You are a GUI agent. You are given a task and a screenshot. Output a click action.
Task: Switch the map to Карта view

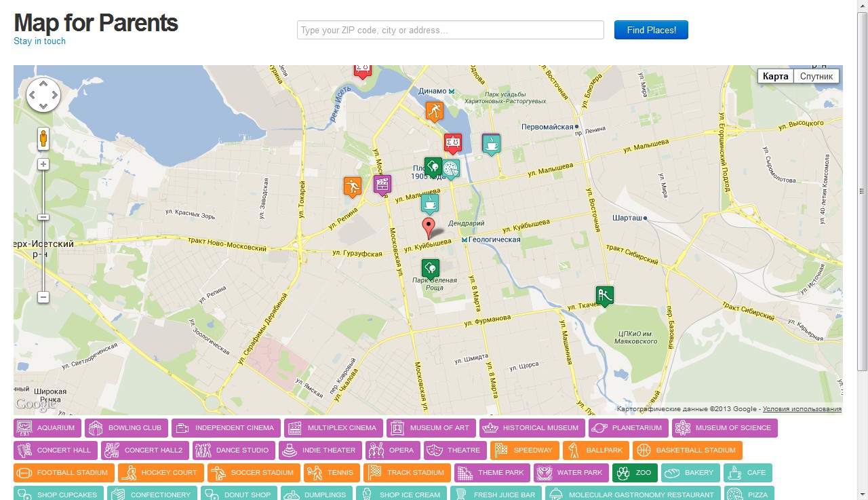pyautogui.click(x=775, y=76)
